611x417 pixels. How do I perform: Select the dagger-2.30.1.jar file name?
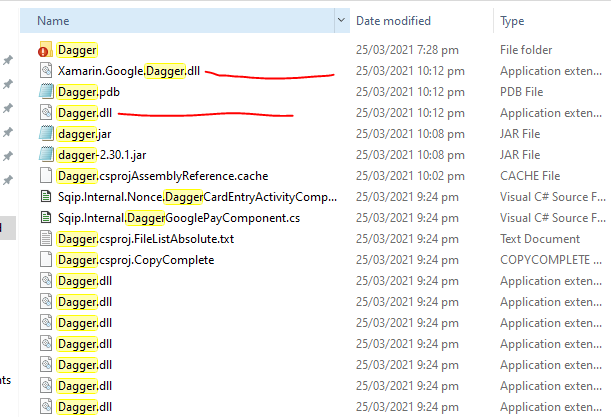[x=102, y=155]
